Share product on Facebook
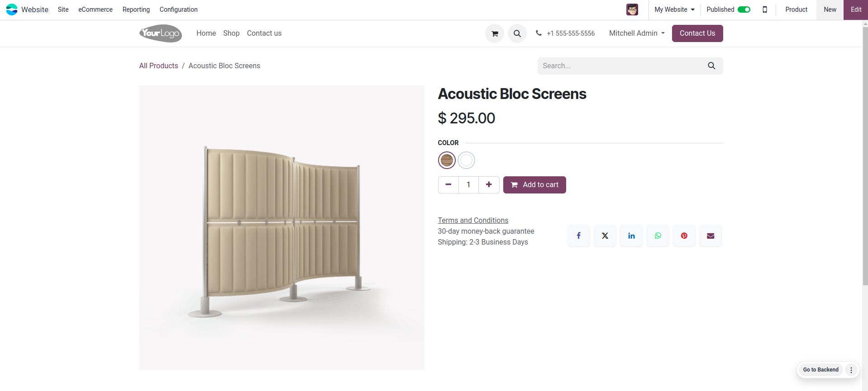This screenshot has width=868, height=391. point(578,236)
